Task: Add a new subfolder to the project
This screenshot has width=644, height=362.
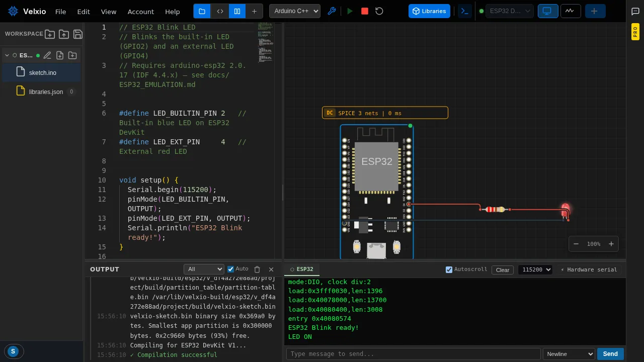Action: (x=72, y=55)
